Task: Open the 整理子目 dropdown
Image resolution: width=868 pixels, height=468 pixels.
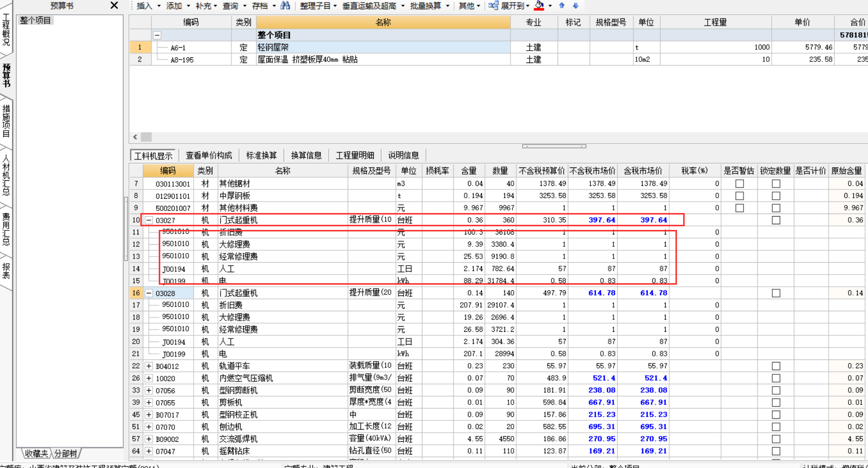Action: pyautogui.click(x=319, y=6)
